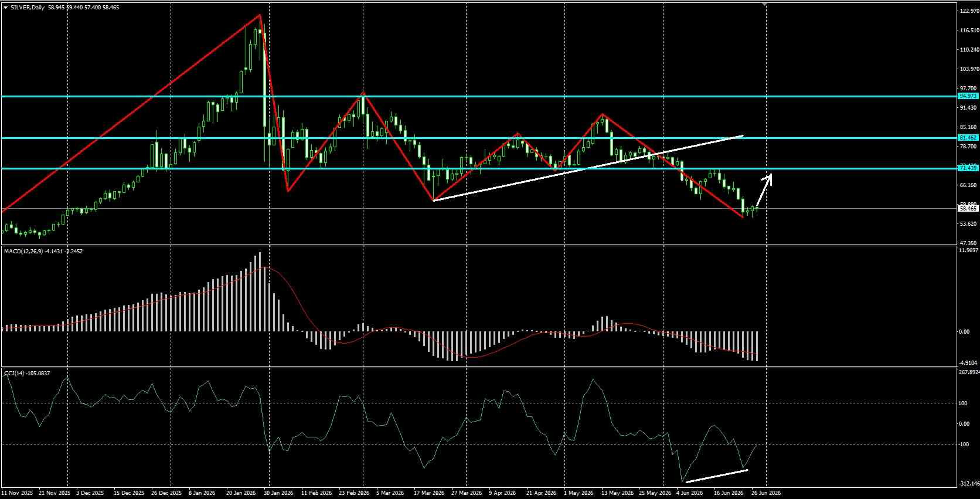The height and width of the screenshot is (499, 980).
Task: Click the chart shift triangle marker at top
Action: click(x=765, y=4)
